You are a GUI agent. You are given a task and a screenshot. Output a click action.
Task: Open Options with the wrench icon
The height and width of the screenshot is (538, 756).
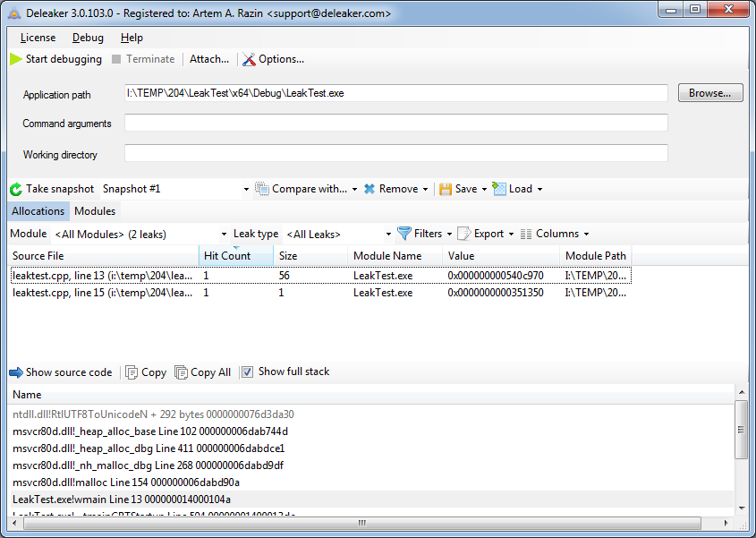click(248, 59)
